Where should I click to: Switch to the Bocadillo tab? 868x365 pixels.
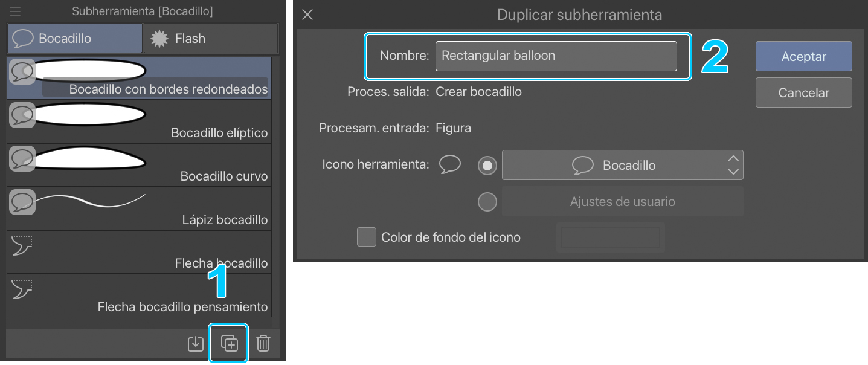point(74,39)
